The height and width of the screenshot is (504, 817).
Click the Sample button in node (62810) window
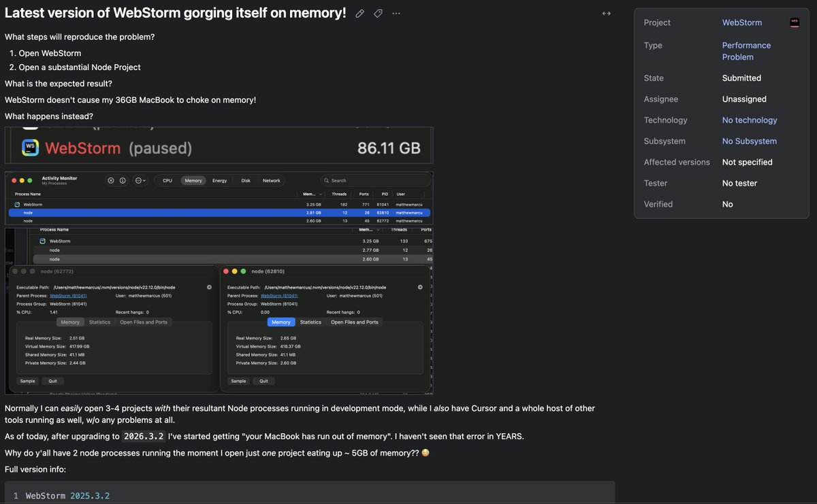[x=238, y=381]
